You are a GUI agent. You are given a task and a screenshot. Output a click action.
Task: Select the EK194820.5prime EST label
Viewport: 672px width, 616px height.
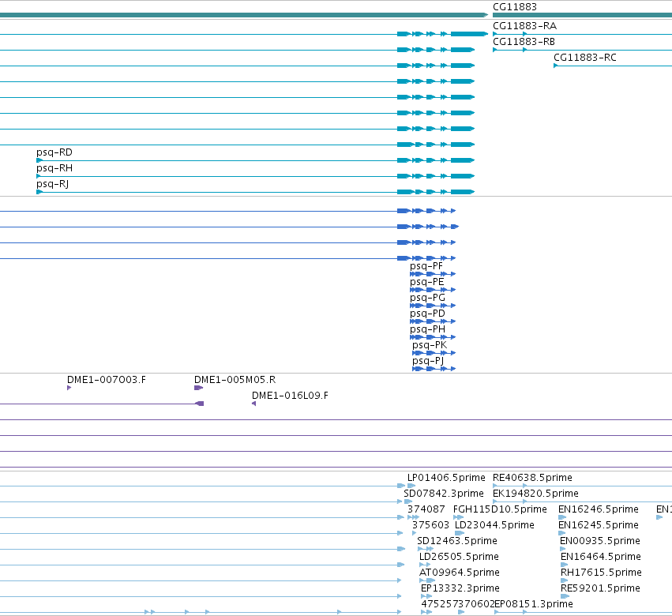coord(535,494)
